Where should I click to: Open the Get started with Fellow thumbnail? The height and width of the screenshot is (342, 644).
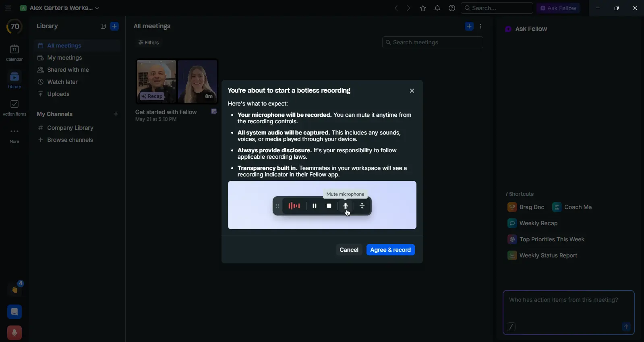[x=177, y=81]
